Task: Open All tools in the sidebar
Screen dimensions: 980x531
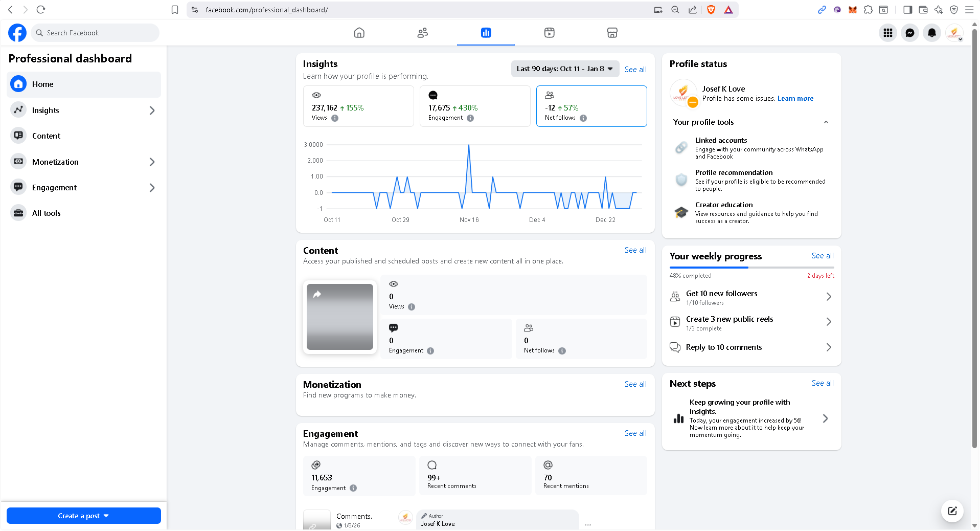Action: (x=46, y=213)
